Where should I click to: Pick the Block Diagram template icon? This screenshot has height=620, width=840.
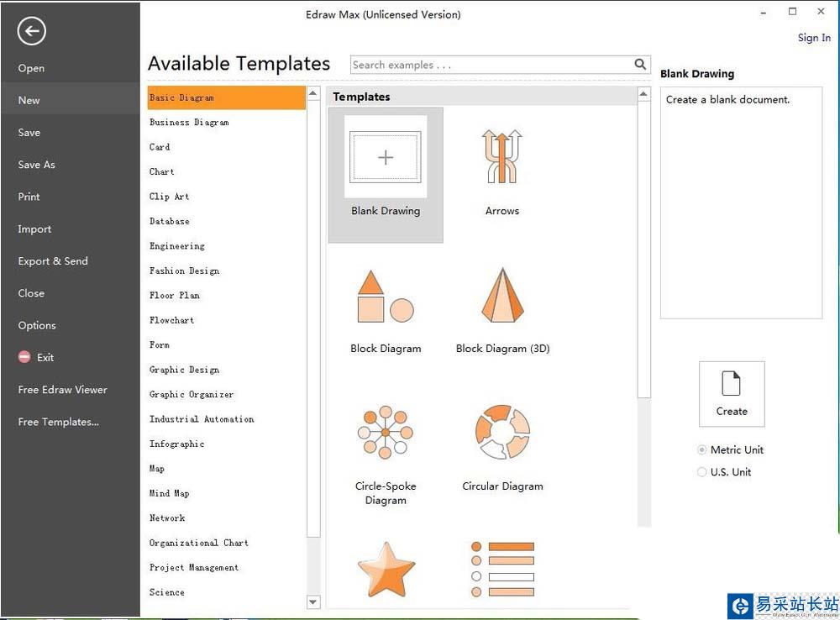point(386,296)
